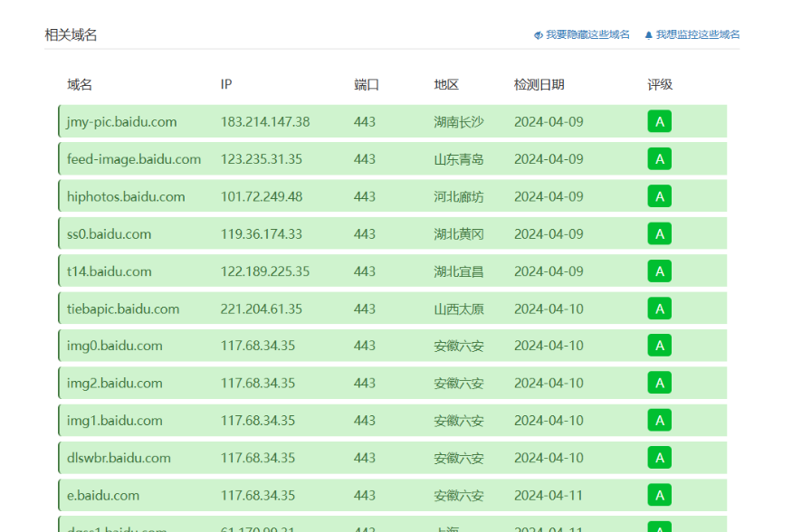Click region 山东青岛 in feed-image row
792x532 pixels.
[459, 159]
